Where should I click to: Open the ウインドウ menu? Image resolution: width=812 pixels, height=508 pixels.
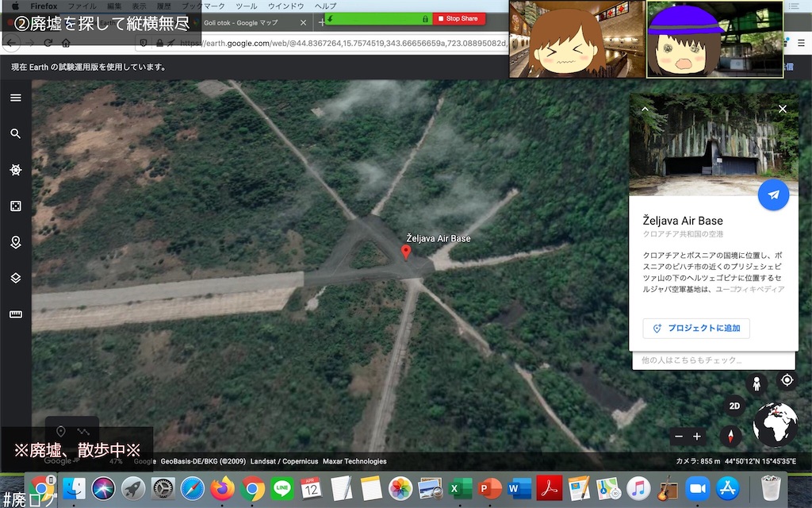tap(285, 6)
